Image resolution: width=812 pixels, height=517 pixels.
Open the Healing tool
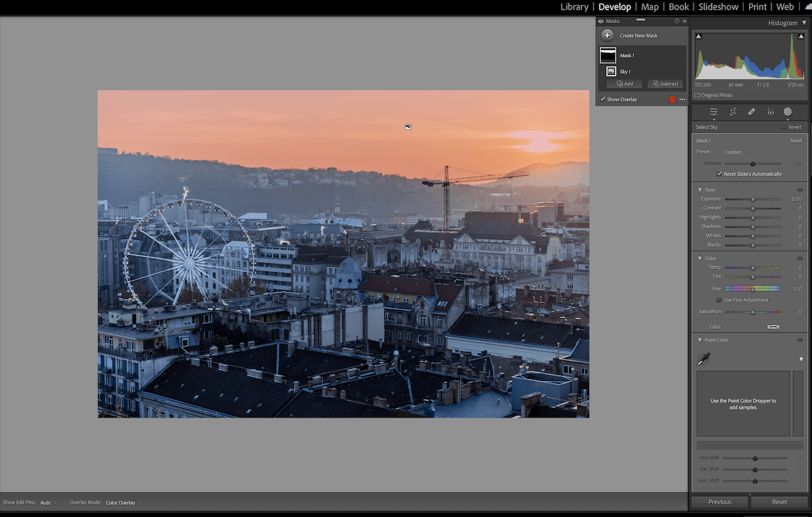[751, 112]
